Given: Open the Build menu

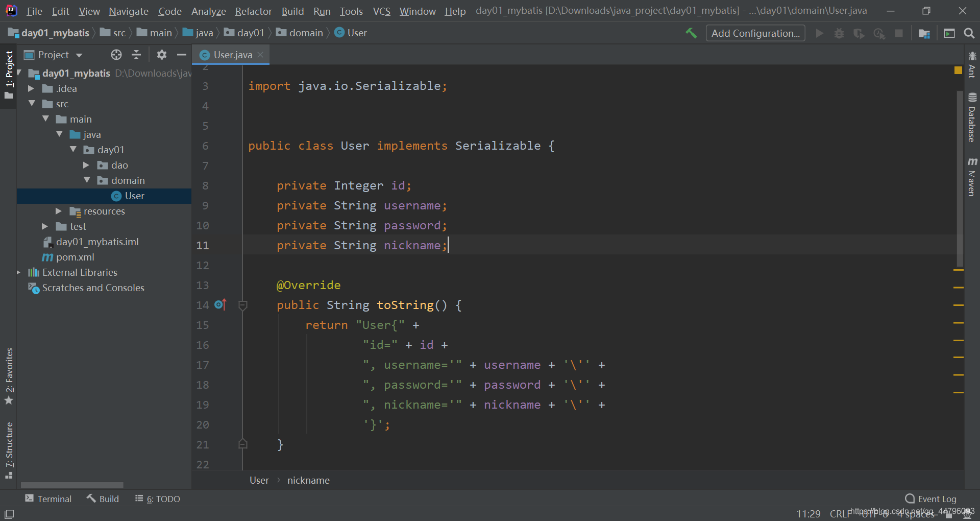Looking at the screenshot, I should click(x=292, y=11).
